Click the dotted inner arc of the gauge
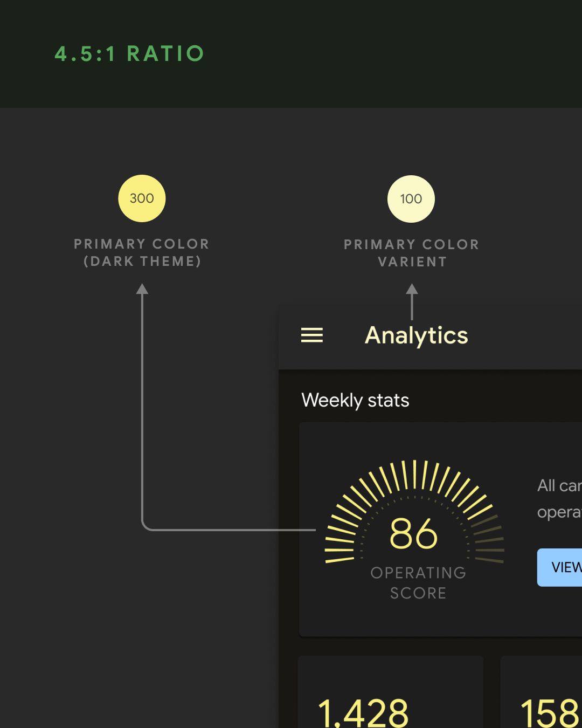Viewport: 582px width, 728px height. (415, 497)
